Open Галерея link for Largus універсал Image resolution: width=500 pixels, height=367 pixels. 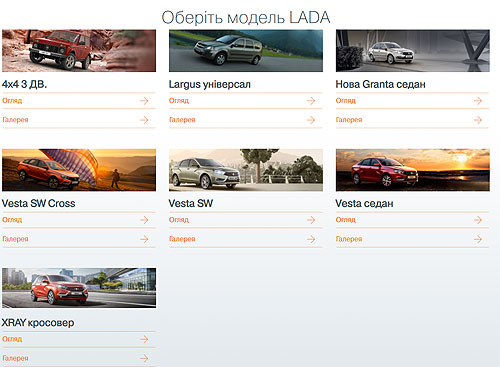[182, 120]
